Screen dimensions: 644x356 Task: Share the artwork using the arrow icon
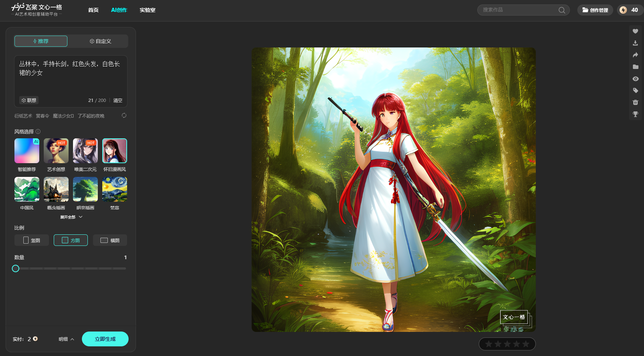(x=635, y=55)
